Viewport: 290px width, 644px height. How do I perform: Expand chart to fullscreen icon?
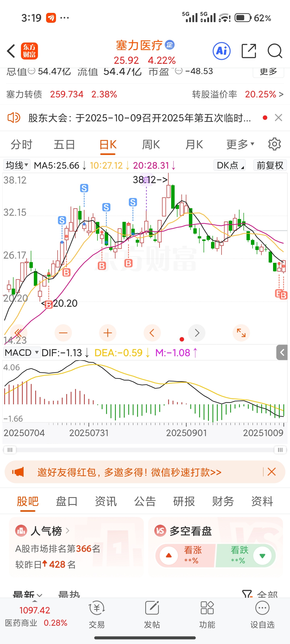[x=241, y=333]
